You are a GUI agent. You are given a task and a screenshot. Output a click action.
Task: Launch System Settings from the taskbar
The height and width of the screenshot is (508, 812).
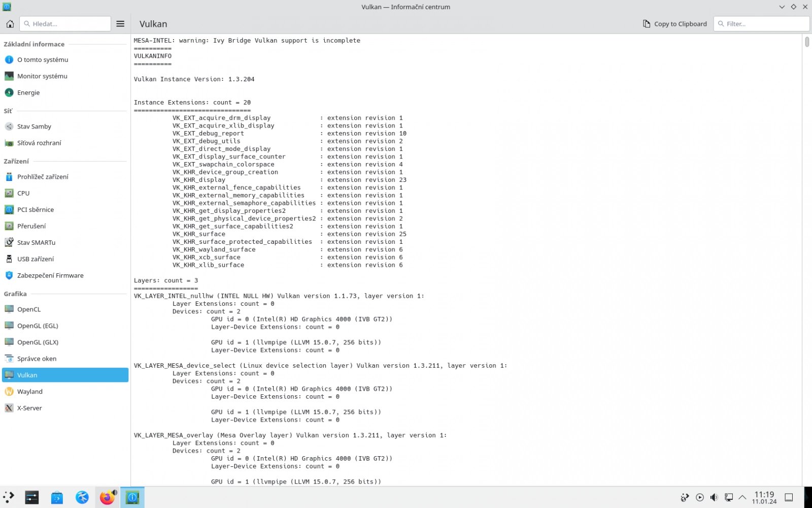pos(32,497)
